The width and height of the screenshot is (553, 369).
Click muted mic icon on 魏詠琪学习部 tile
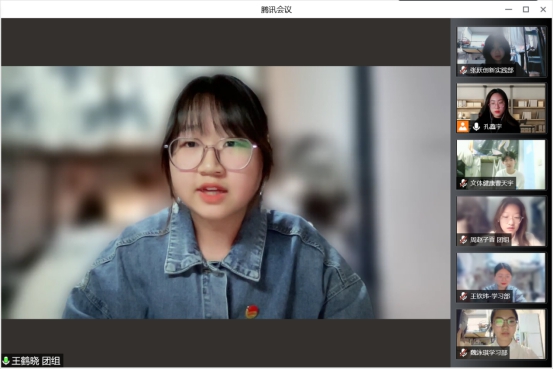(x=463, y=352)
